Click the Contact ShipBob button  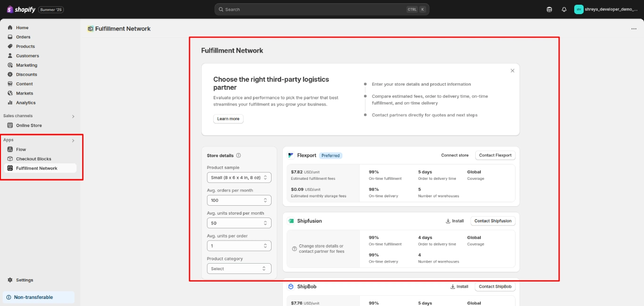(495, 287)
